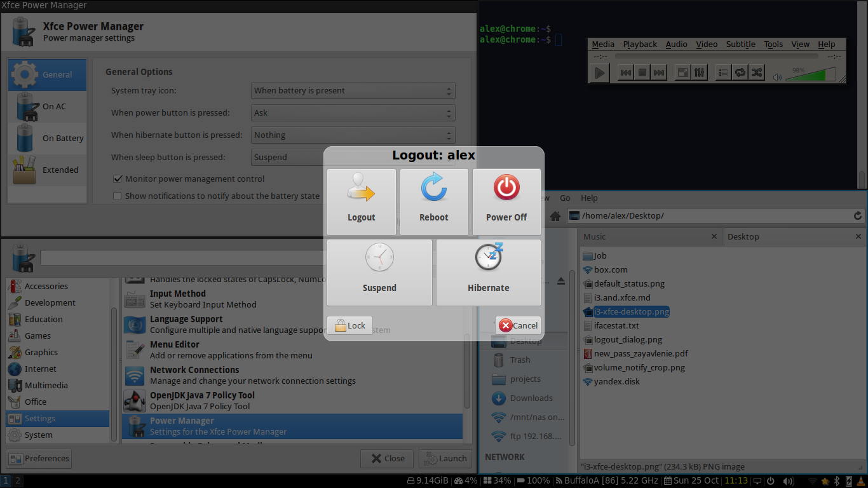Adjust the VLC volume slider
Image resolution: width=868 pixels, height=488 pixels.
pos(811,75)
